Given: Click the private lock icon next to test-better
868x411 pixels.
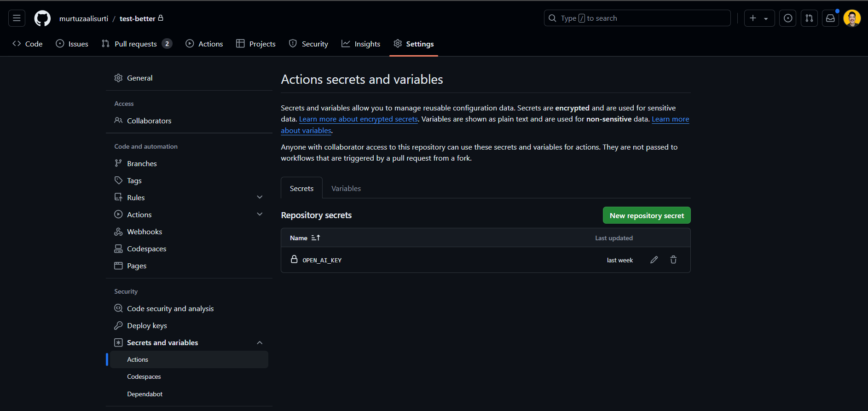Looking at the screenshot, I should point(161,18).
